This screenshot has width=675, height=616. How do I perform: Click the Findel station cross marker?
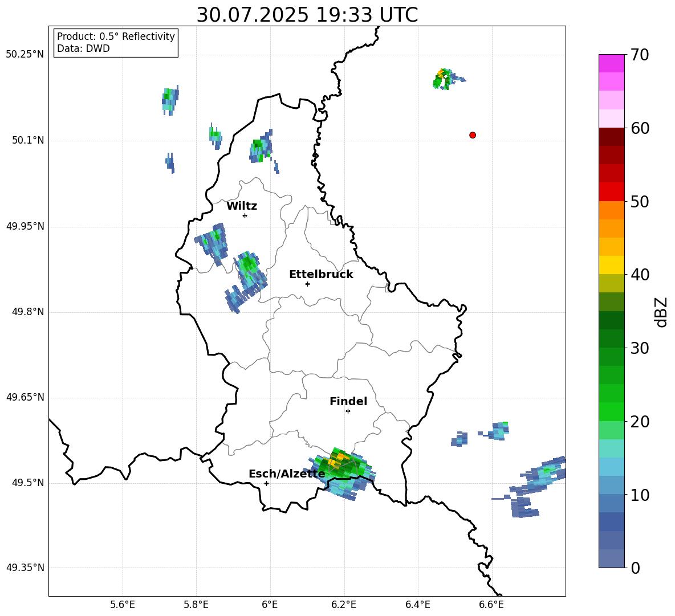coord(348,411)
